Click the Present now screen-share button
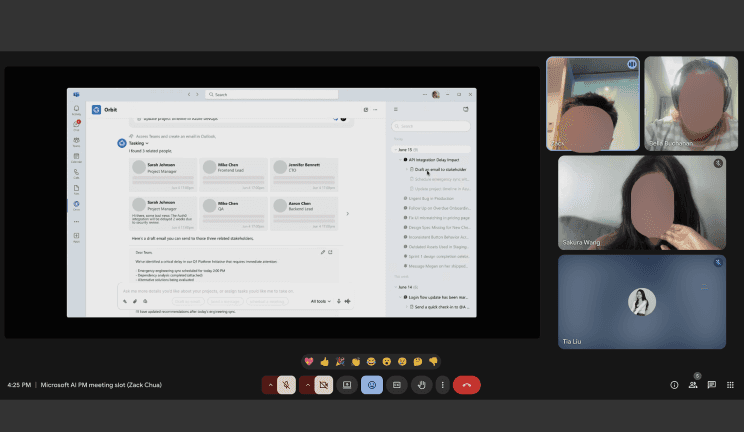The image size is (744, 432). pos(347,385)
